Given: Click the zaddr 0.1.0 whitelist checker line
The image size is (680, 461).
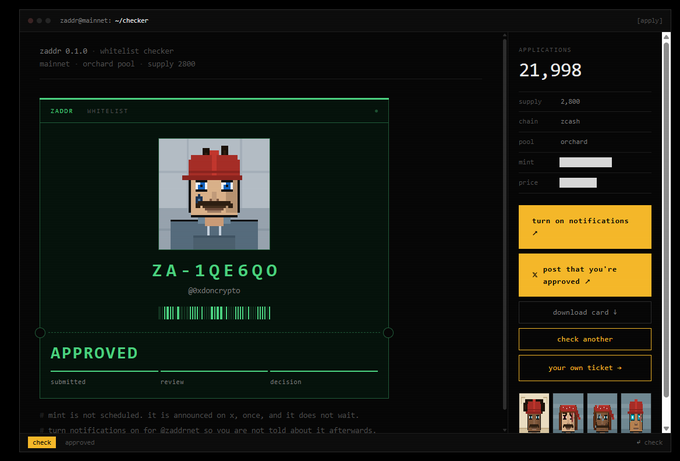Looking at the screenshot, I should pos(107,51).
